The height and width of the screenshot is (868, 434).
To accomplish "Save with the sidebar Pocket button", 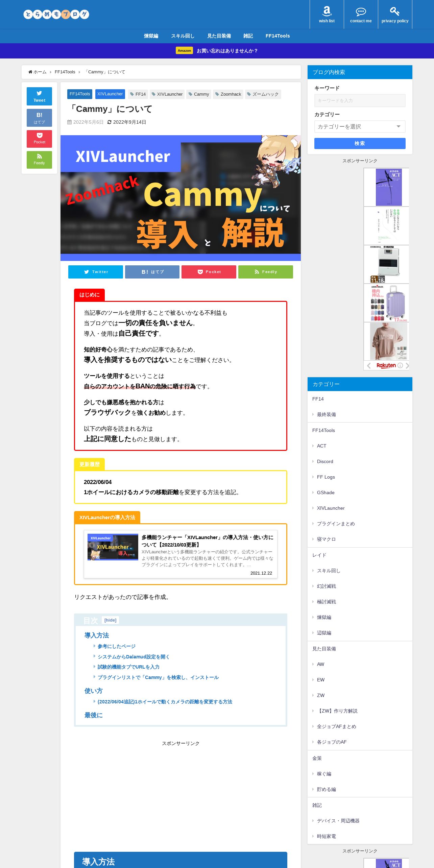I will [x=39, y=139].
